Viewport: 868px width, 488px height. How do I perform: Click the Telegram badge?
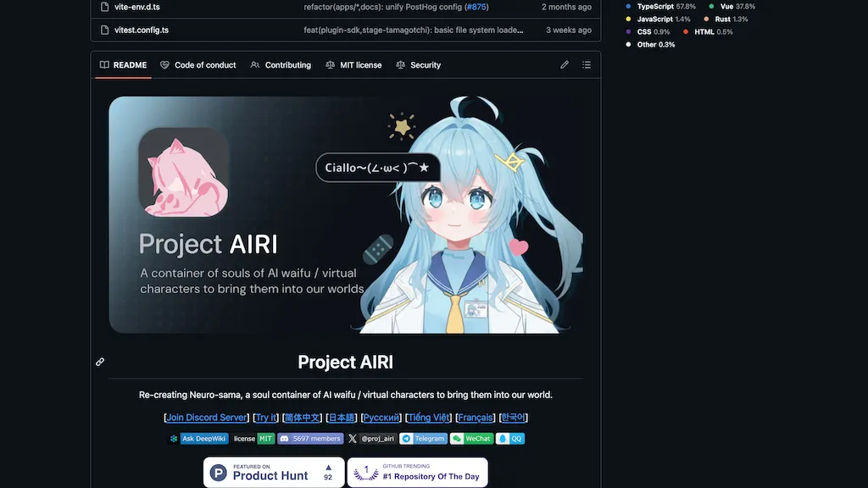coord(424,439)
